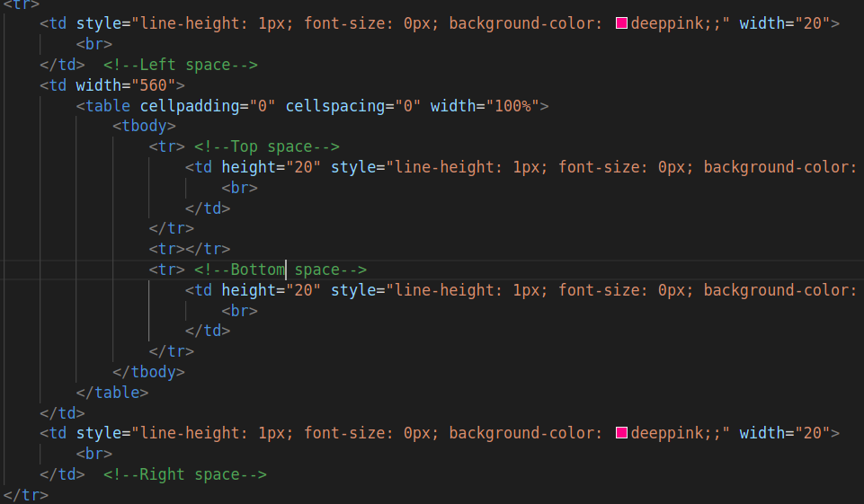Click the empty tr pair line
864x504 pixels.
click(190, 249)
